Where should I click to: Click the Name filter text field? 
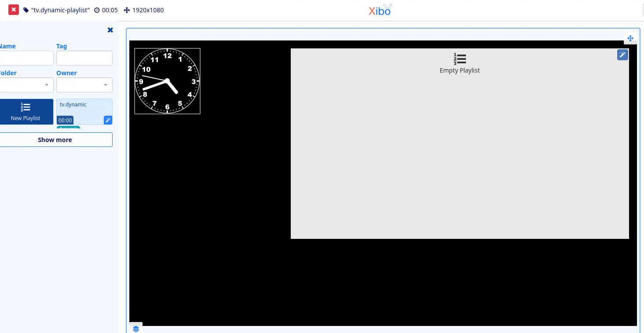(x=26, y=58)
